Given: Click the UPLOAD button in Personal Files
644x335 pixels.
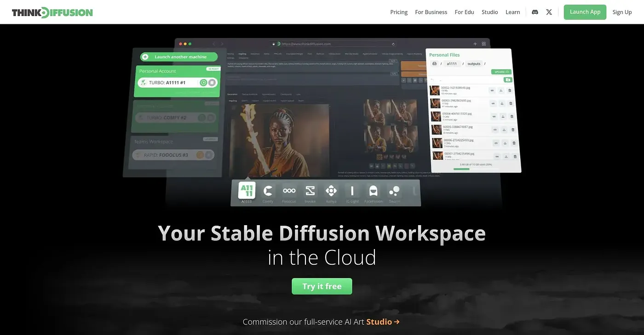Looking at the screenshot, I should tap(501, 72).
